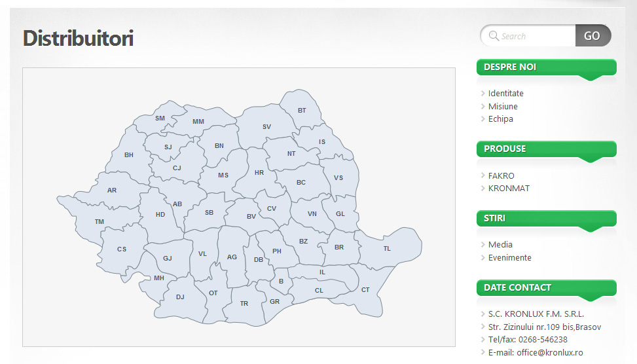Click the Search input field
The image size is (637, 364).
click(x=528, y=36)
